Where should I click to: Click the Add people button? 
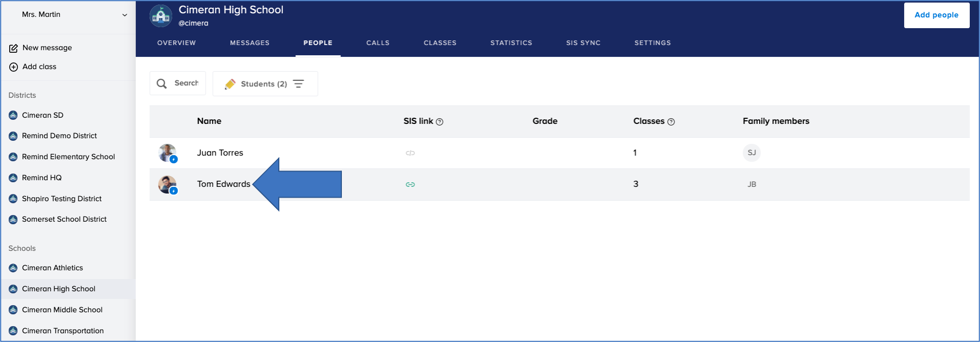[x=936, y=15]
